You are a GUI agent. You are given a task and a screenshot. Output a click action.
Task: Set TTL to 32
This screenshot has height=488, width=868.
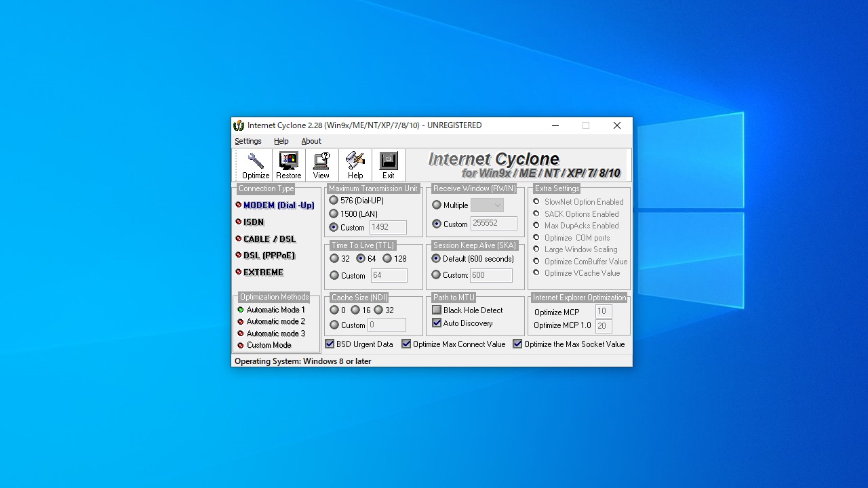point(334,259)
